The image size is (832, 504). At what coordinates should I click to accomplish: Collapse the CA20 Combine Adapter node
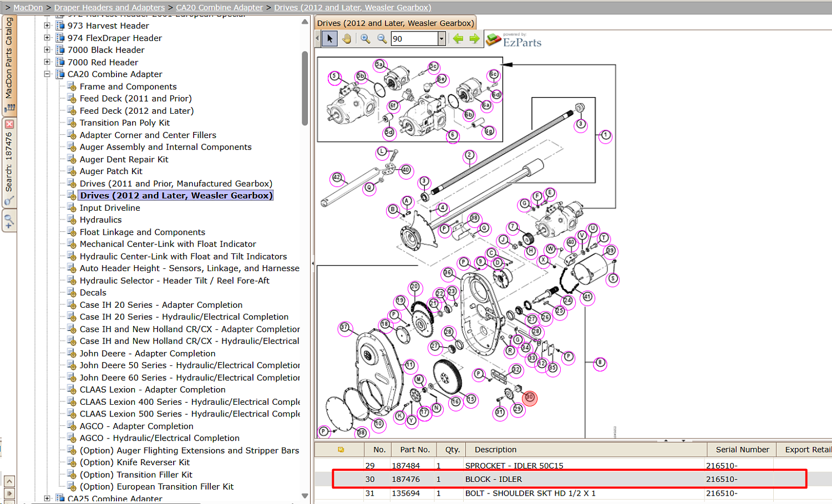pyautogui.click(x=47, y=74)
